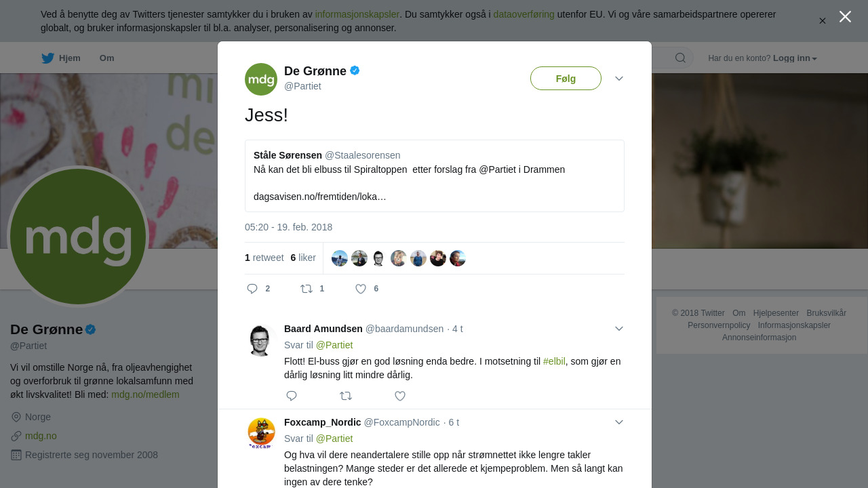Click the Twitter bird Hjem icon
868x488 pixels.
(47, 58)
